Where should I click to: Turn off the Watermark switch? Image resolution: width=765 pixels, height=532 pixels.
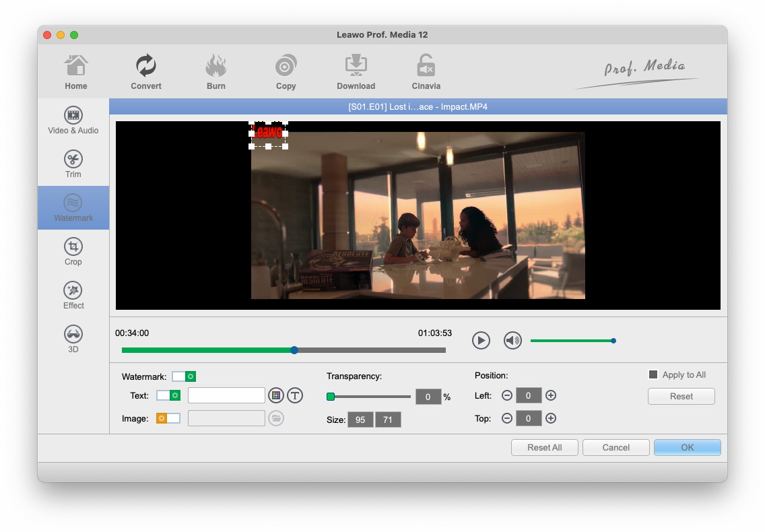pyautogui.click(x=184, y=377)
